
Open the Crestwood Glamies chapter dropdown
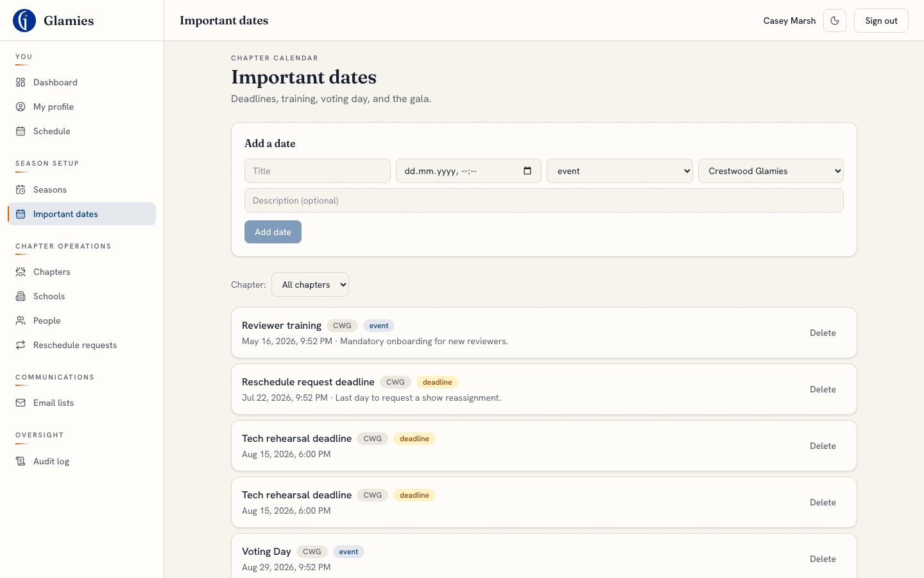click(x=771, y=171)
